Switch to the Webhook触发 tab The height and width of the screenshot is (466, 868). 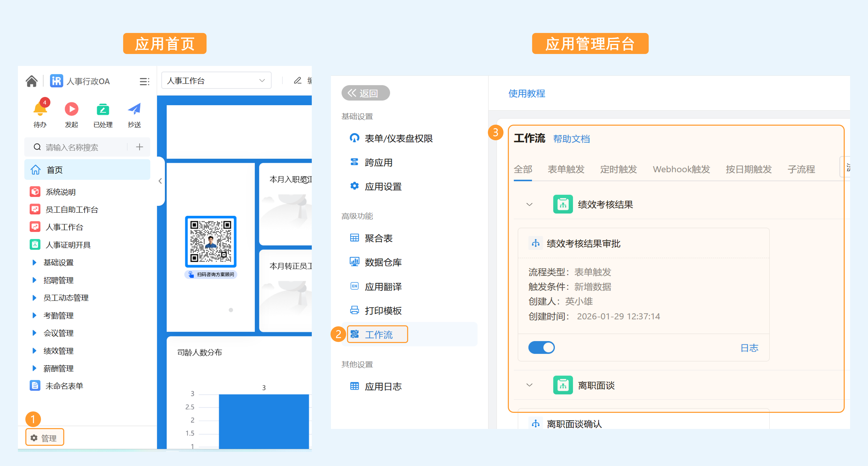pos(681,169)
